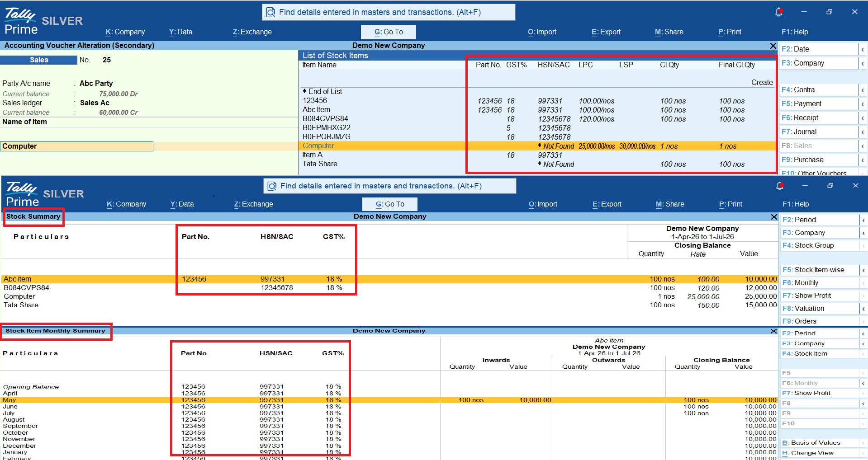Close the Stock Summary report panel

774,217
